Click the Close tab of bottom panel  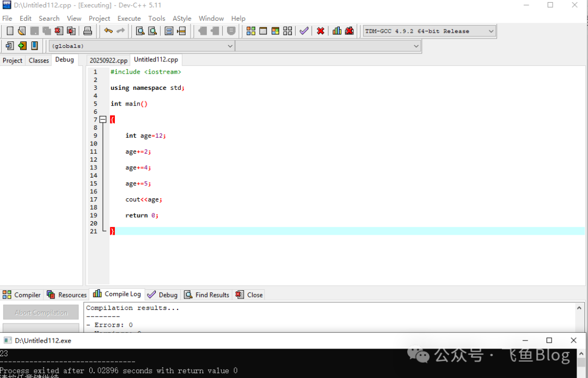click(249, 295)
